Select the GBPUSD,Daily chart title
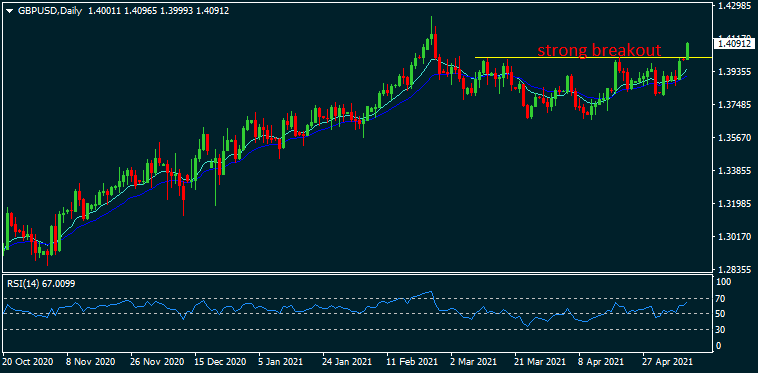 [x=50, y=11]
